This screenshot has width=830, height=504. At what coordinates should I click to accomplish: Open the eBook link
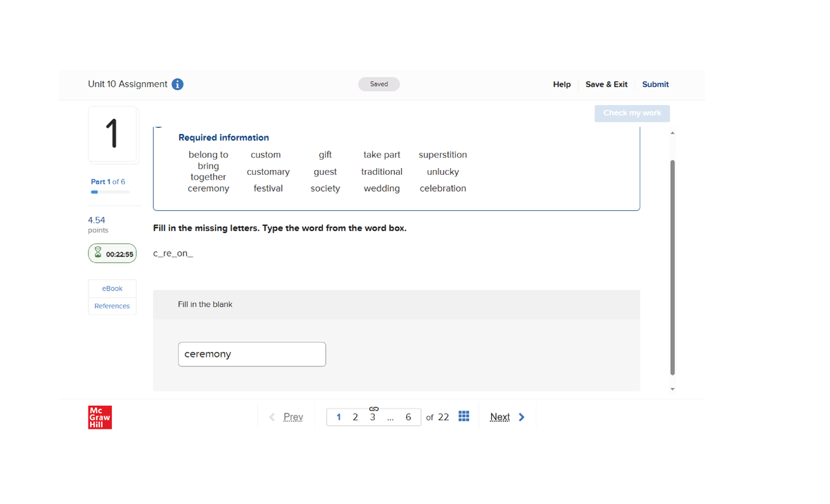pyautogui.click(x=111, y=288)
